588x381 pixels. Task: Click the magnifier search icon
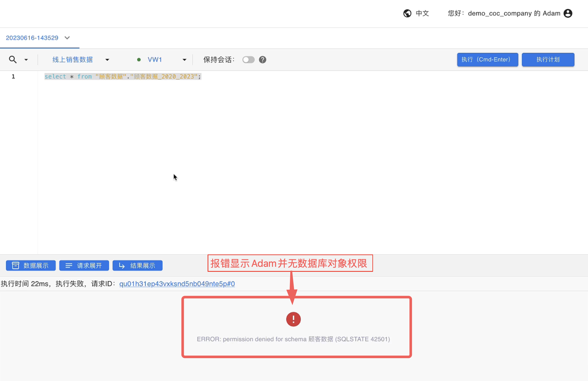13,59
